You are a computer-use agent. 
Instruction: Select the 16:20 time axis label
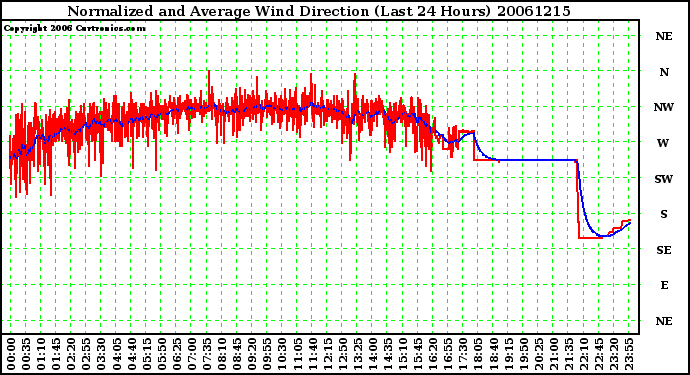click(433, 354)
